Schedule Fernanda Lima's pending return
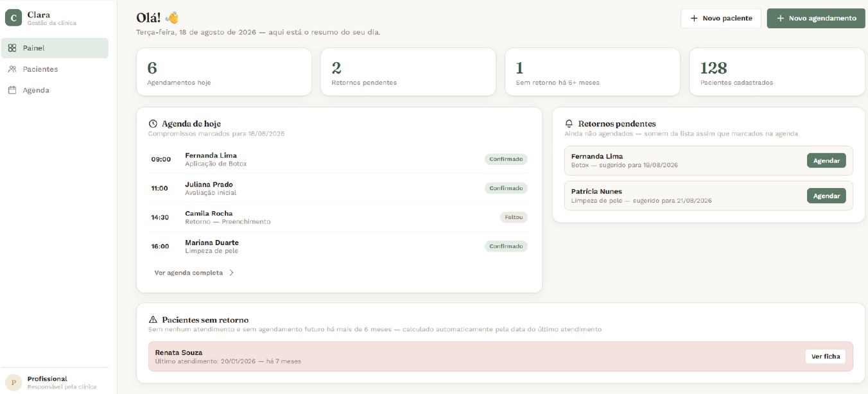The width and height of the screenshot is (868, 394). tap(826, 160)
